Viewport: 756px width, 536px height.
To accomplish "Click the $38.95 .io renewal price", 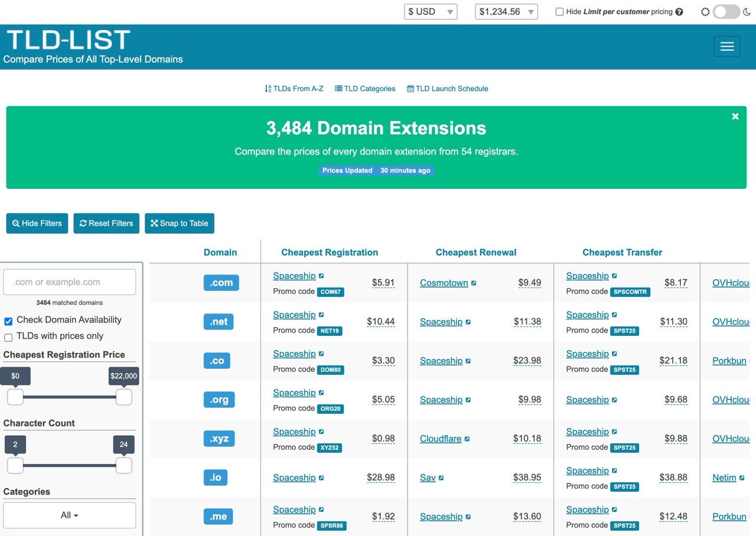I will (527, 478).
